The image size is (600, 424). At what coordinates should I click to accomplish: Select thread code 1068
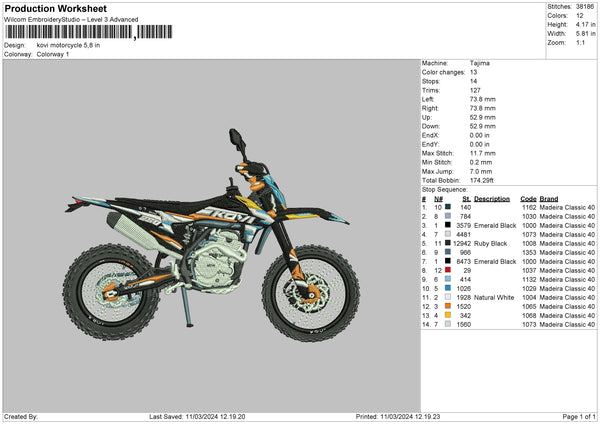529,315
